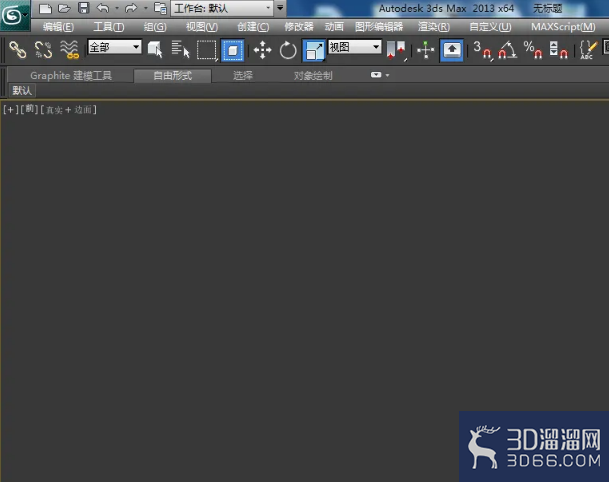The width and height of the screenshot is (609, 482).
Task: Expand the redo history arrow
Action: (x=146, y=8)
